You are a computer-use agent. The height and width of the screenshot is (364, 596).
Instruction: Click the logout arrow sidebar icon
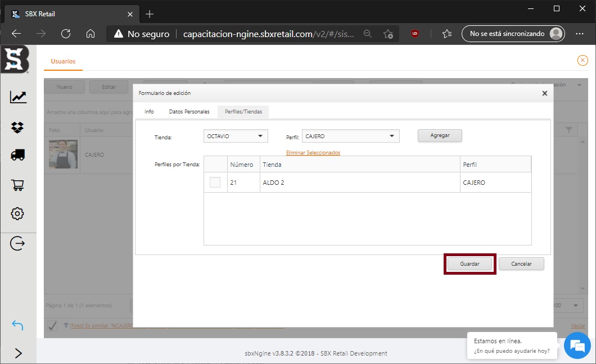pyautogui.click(x=17, y=243)
